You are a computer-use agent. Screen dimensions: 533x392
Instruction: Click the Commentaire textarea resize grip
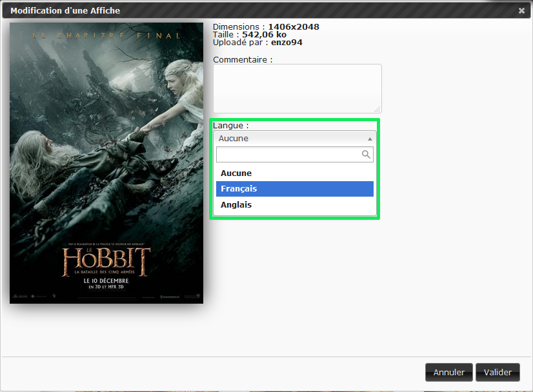[x=377, y=110]
